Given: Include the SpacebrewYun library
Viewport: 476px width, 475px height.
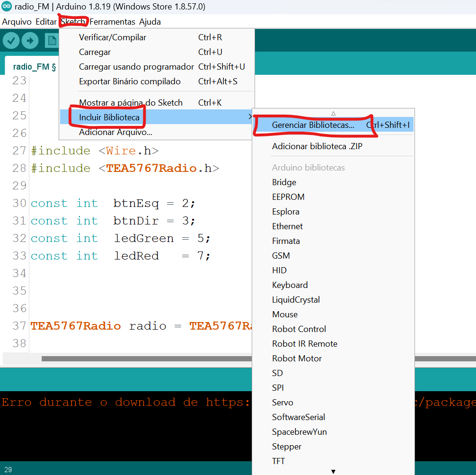Looking at the screenshot, I should coord(333,432).
